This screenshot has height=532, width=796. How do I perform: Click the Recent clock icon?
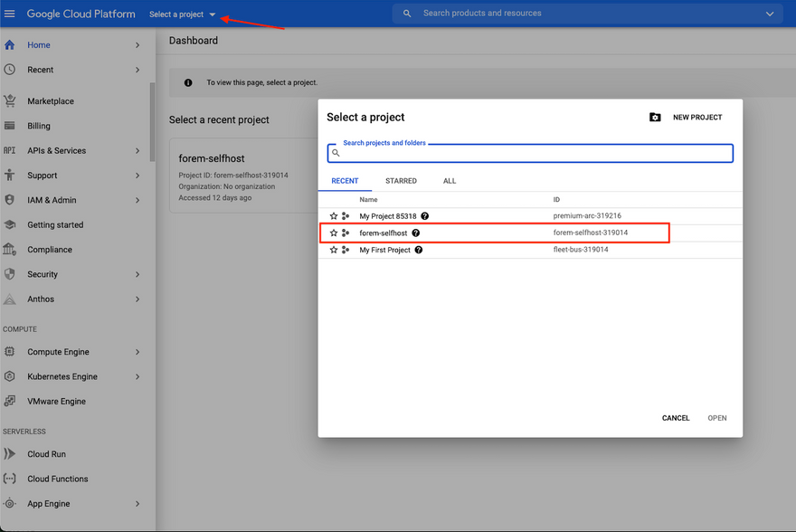click(10, 70)
